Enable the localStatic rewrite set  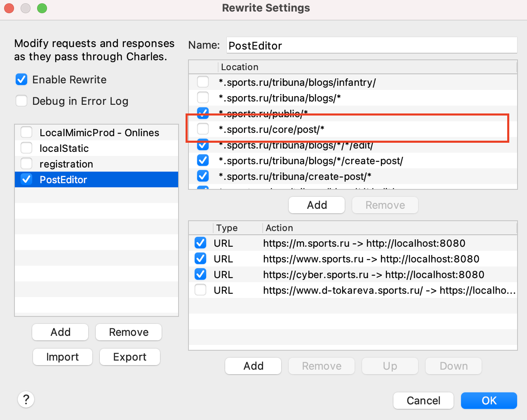click(x=27, y=148)
